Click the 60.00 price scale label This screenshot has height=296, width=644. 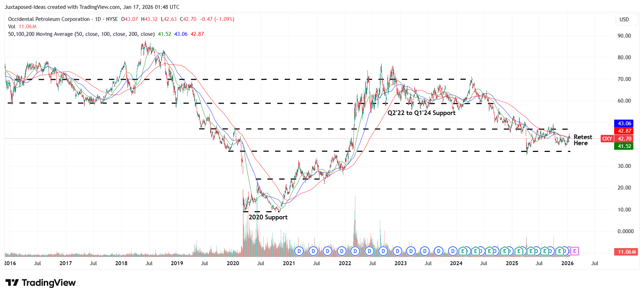pyautogui.click(x=624, y=101)
